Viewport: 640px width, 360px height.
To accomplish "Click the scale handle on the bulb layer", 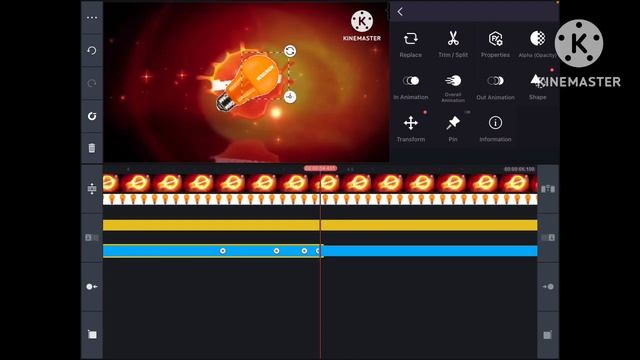I will [x=290, y=97].
